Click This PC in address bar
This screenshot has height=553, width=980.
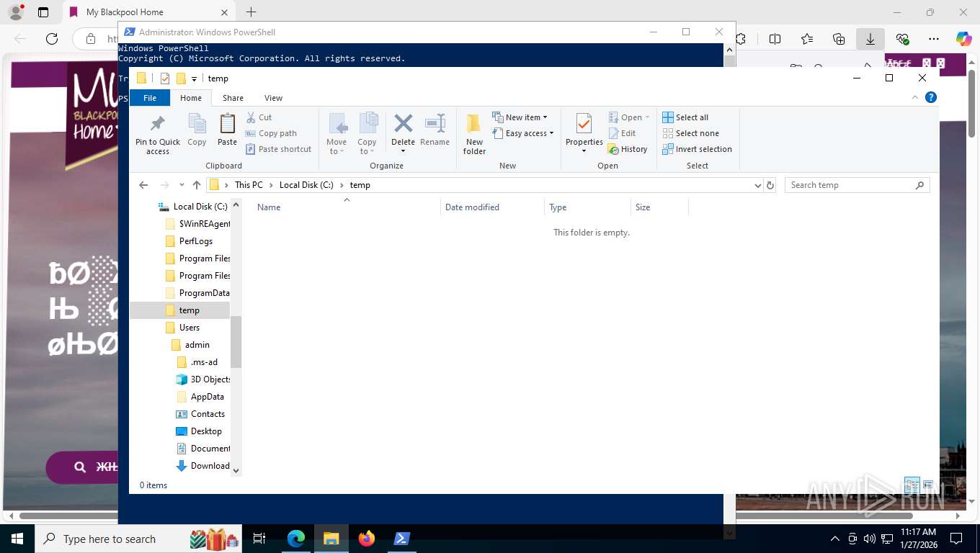click(249, 185)
